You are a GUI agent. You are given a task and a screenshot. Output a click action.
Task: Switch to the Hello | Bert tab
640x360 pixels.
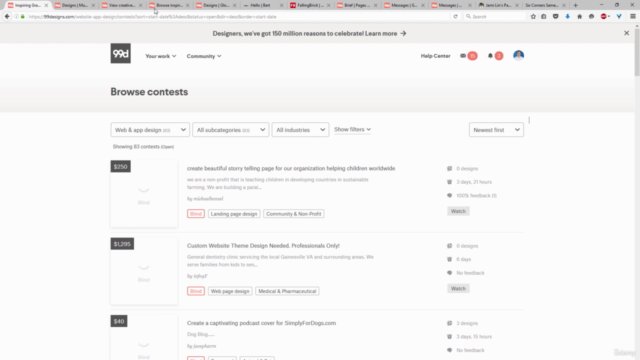point(262,5)
